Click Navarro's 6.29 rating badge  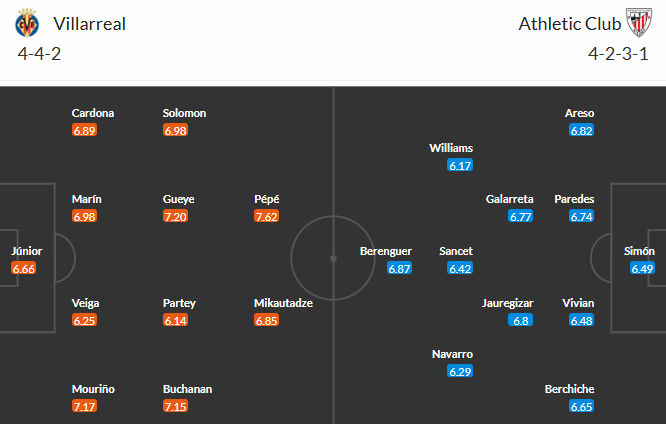point(460,371)
